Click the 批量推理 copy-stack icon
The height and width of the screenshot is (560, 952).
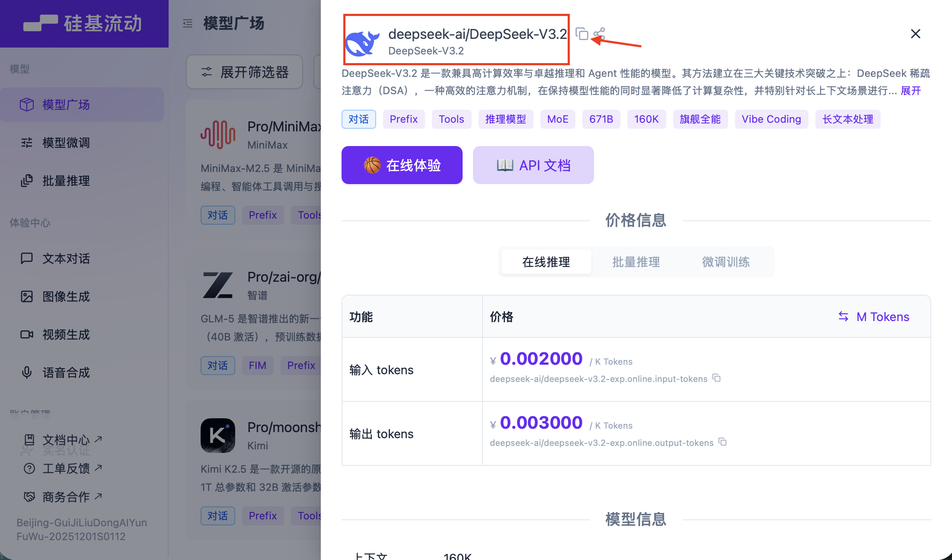27,181
